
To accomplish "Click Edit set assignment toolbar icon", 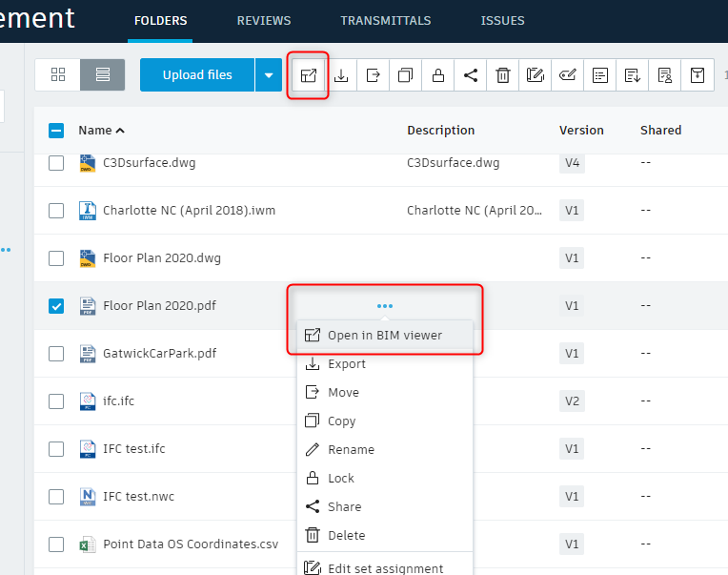I will coord(535,75).
